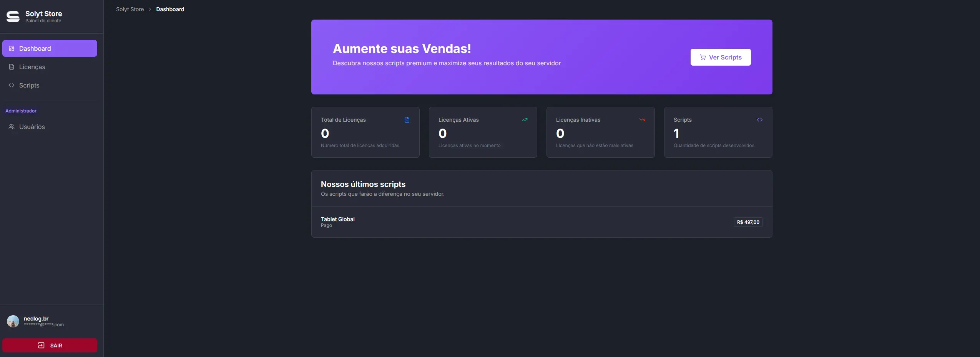980x357 pixels.
Task: Click the purple code icon in Scripts card
Action: click(760, 120)
